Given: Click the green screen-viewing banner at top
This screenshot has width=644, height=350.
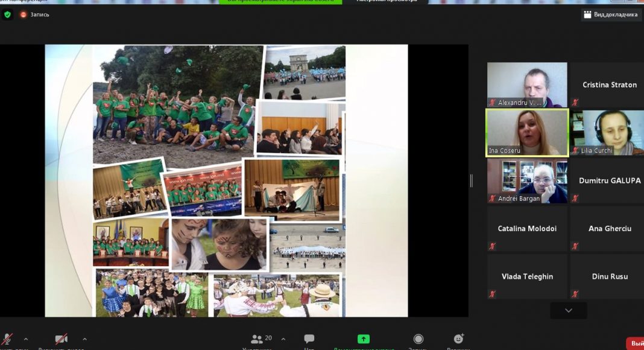Looking at the screenshot, I should (x=280, y=2).
